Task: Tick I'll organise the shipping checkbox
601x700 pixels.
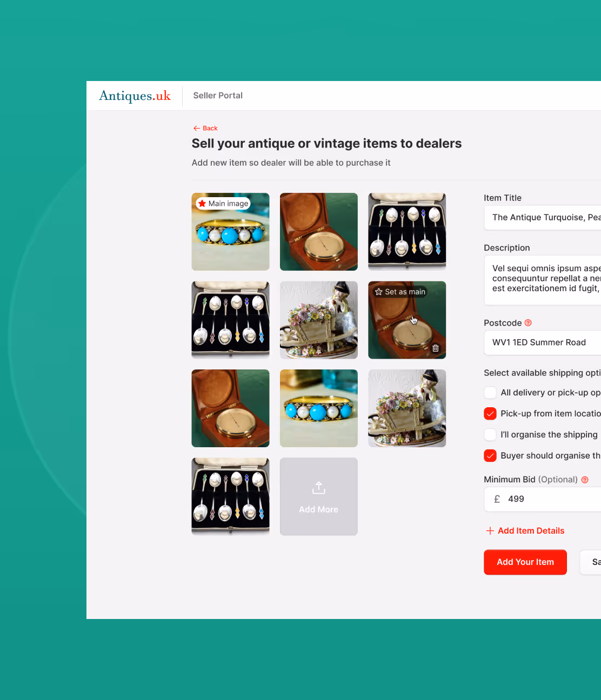Action: tap(490, 435)
